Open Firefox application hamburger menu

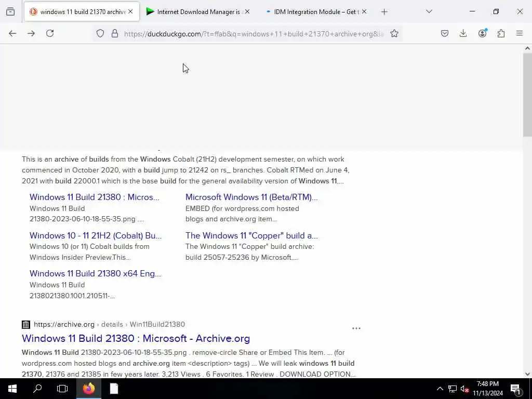point(520,33)
